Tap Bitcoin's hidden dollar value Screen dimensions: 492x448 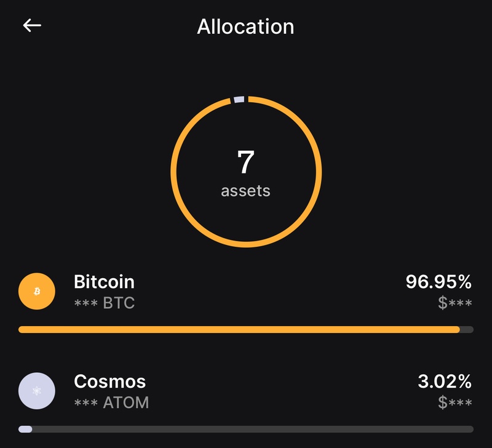point(455,303)
